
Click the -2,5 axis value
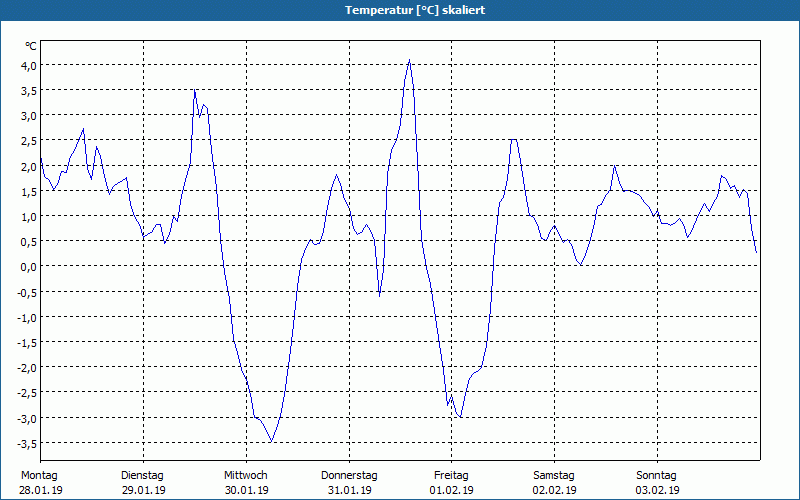(27, 393)
